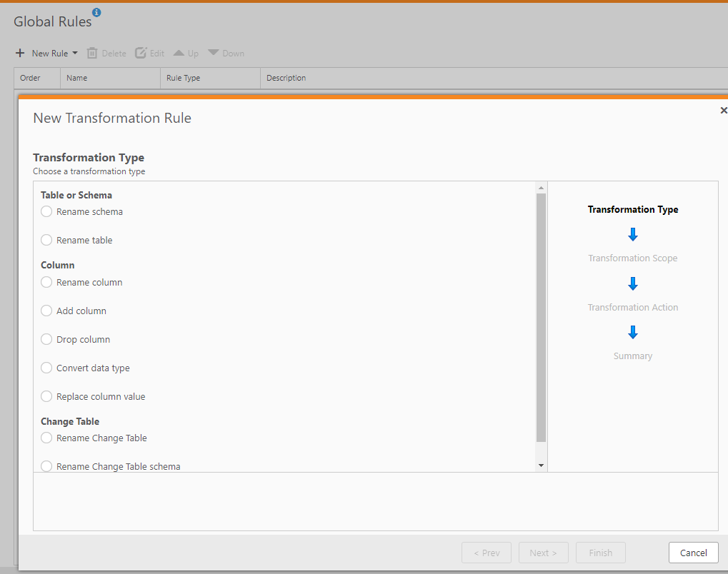Click scroll down arrow in transformation list

(x=541, y=465)
